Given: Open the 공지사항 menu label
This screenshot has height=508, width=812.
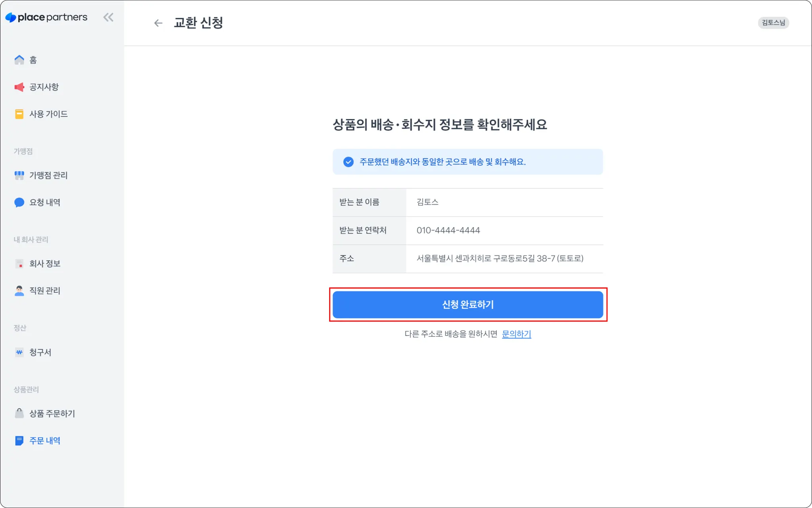Looking at the screenshot, I should tap(44, 87).
